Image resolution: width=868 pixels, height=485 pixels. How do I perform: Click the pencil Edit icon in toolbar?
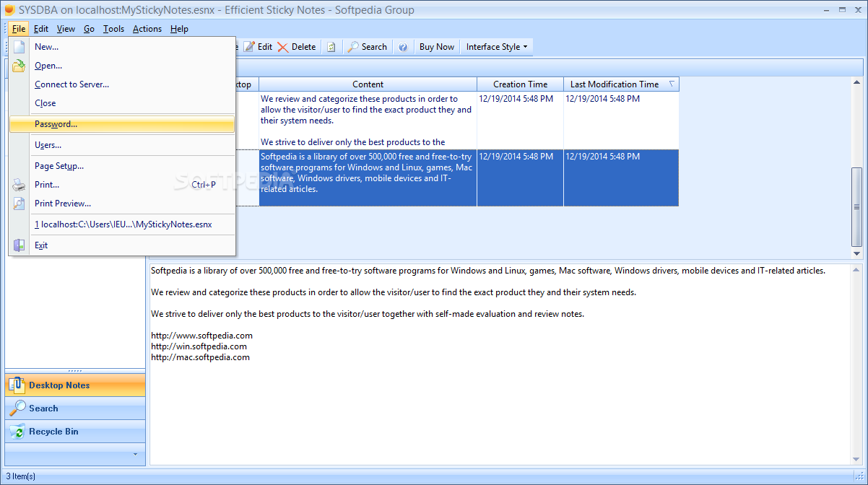pos(249,47)
